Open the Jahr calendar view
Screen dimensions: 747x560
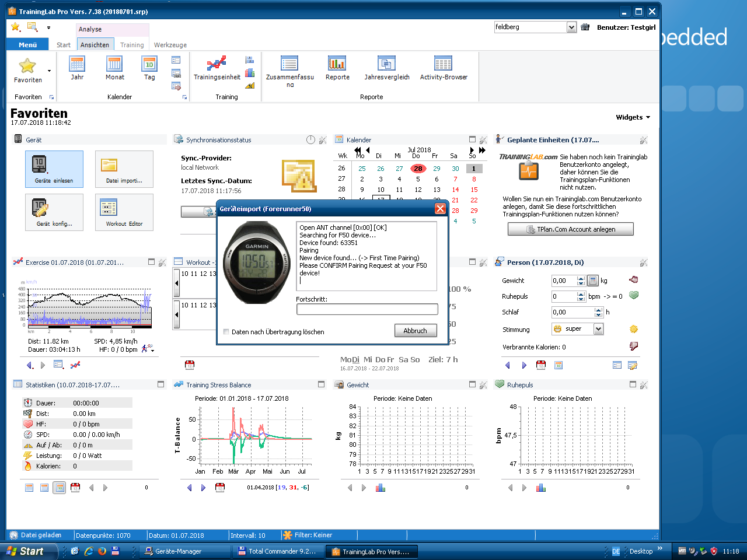77,68
